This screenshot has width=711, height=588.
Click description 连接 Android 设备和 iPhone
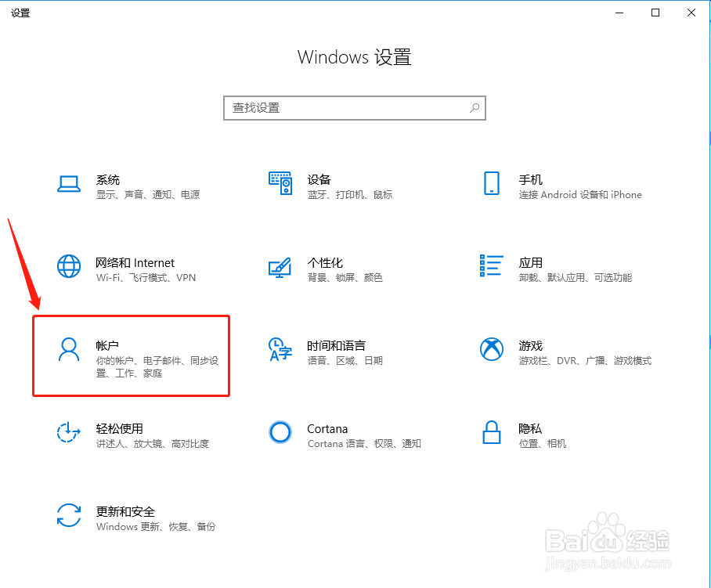[580, 195]
